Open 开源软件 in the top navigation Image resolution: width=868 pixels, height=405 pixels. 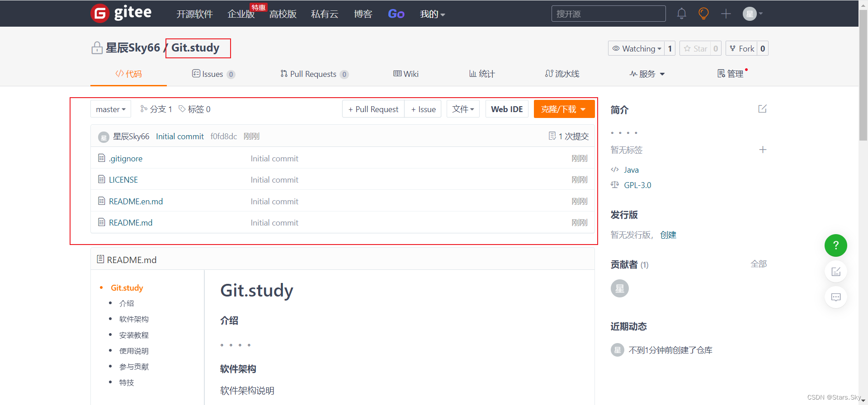pos(194,14)
